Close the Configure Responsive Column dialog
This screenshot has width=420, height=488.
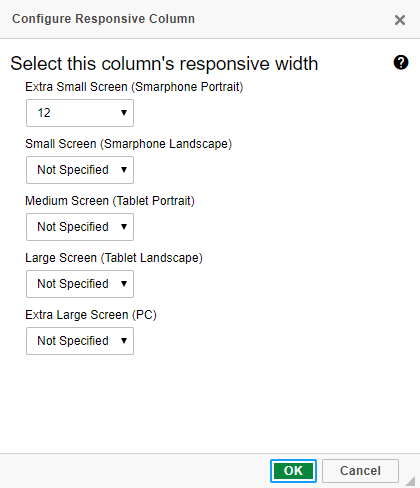coord(400,20)
